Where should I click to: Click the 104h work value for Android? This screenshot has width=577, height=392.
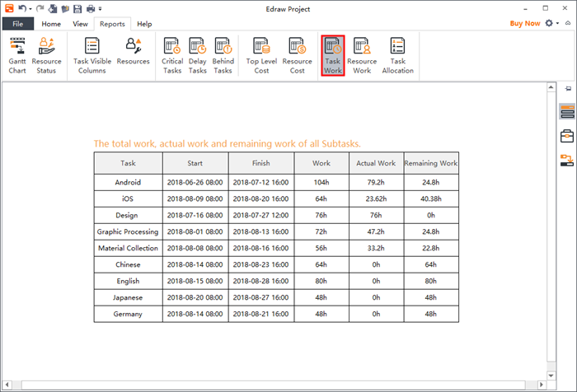click(x=321, y=182)
